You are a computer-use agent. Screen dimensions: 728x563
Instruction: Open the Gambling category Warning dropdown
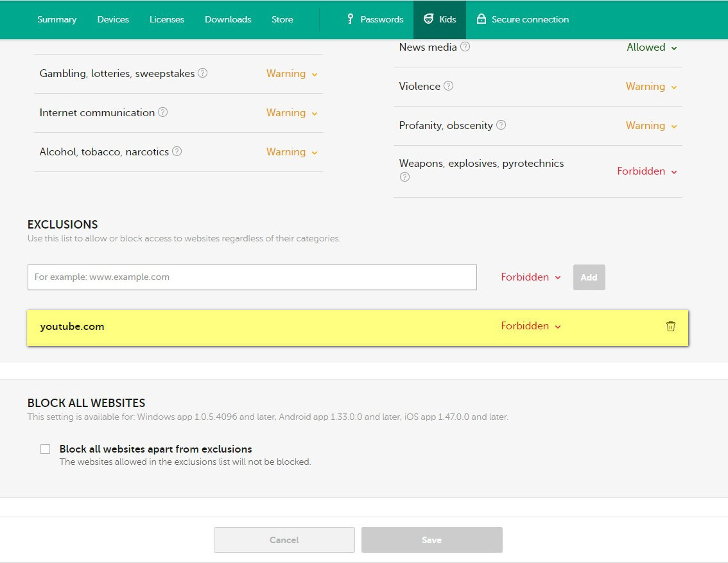292,74
